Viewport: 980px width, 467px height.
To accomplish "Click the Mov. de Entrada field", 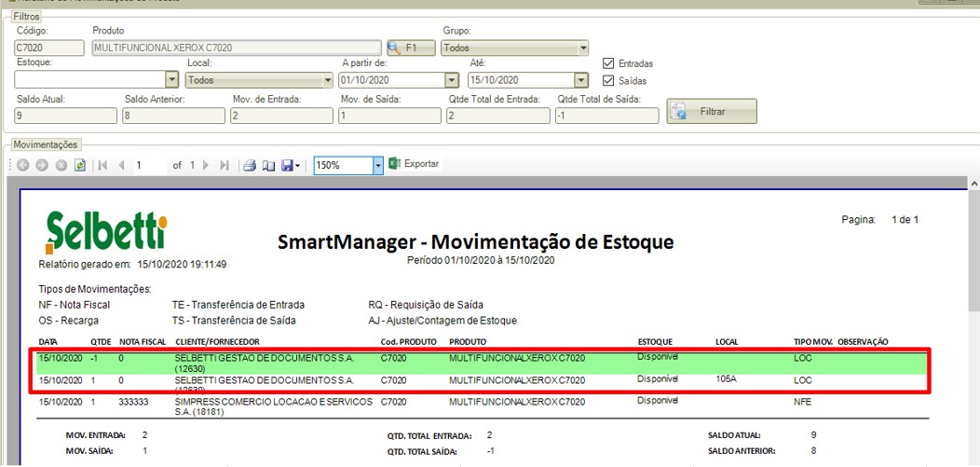I will click(x=281, y=116).
